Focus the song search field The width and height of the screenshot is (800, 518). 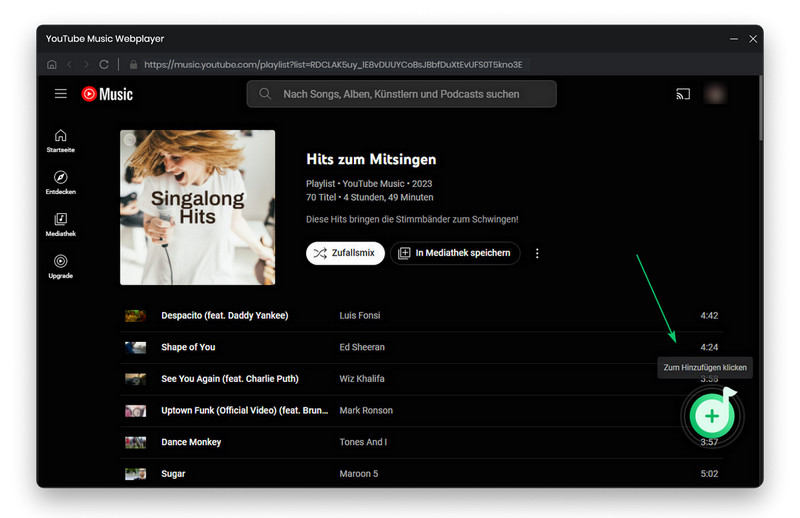402,94
